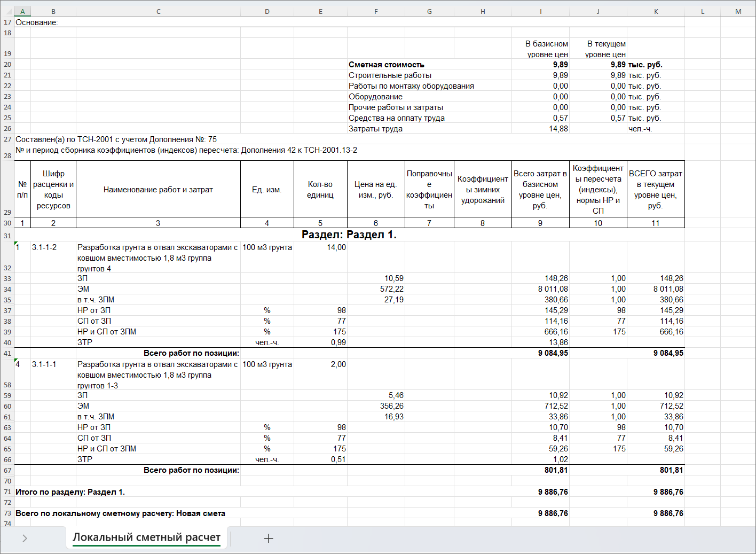Select column M header
The width and height of the screenshot is (756, 554).
click(738, 11)
